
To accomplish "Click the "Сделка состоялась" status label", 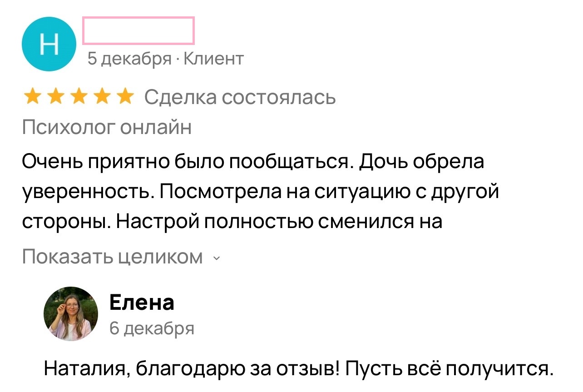I will pyautogui.click(x=240, y=97).
